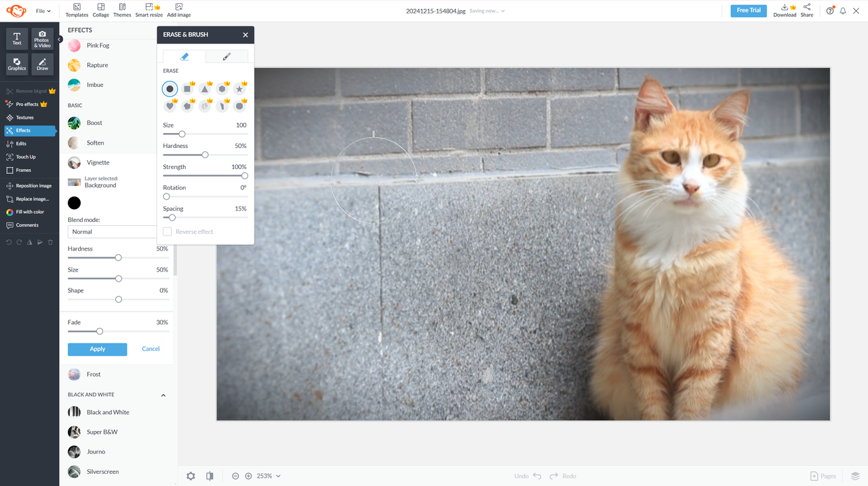Click the Cancel link

(151, 349)
